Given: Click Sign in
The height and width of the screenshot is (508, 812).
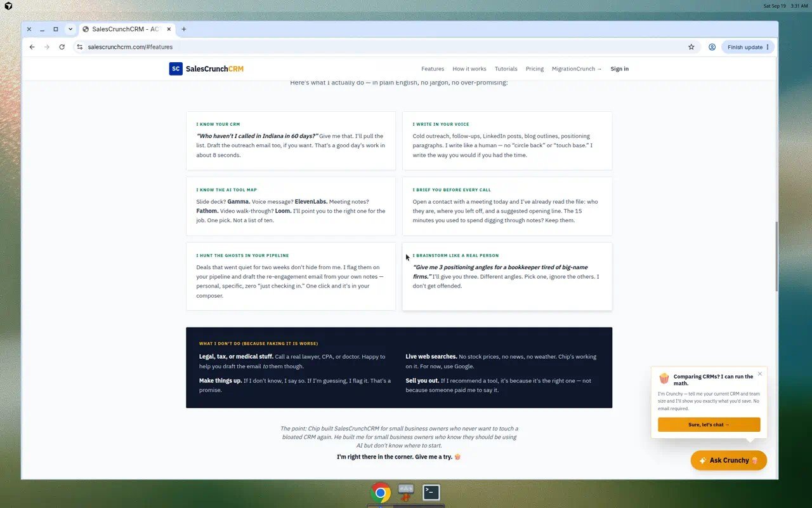Looking at the screenshot, I should (620, 69).
